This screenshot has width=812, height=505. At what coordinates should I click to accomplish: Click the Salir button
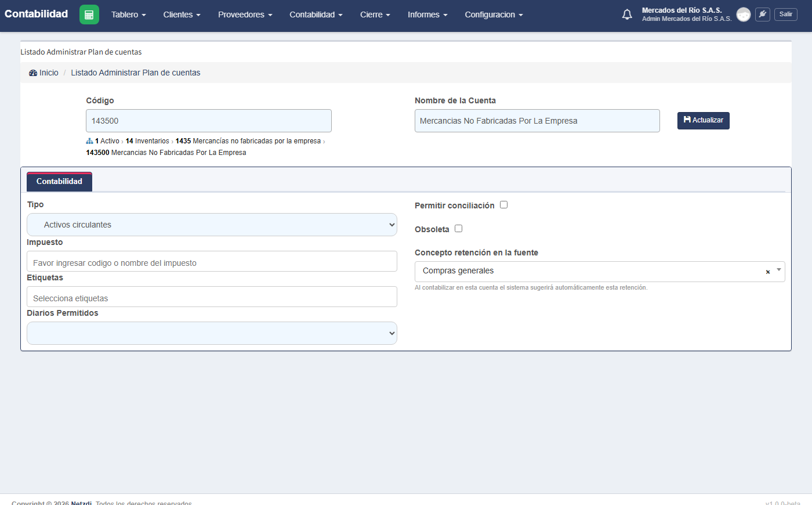coord(786,15)
